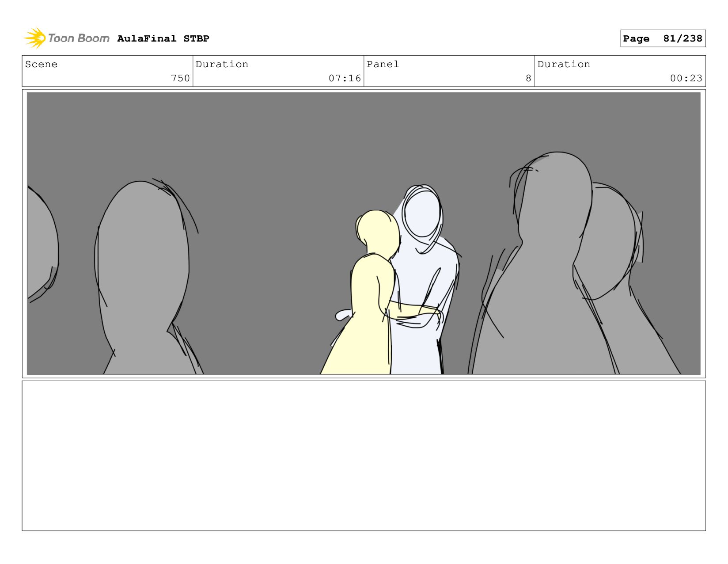Image resolution: width=728 pixels, height=564 pixels.
Task: Click the Page 81/238 indicator
Action: (663, 38)
